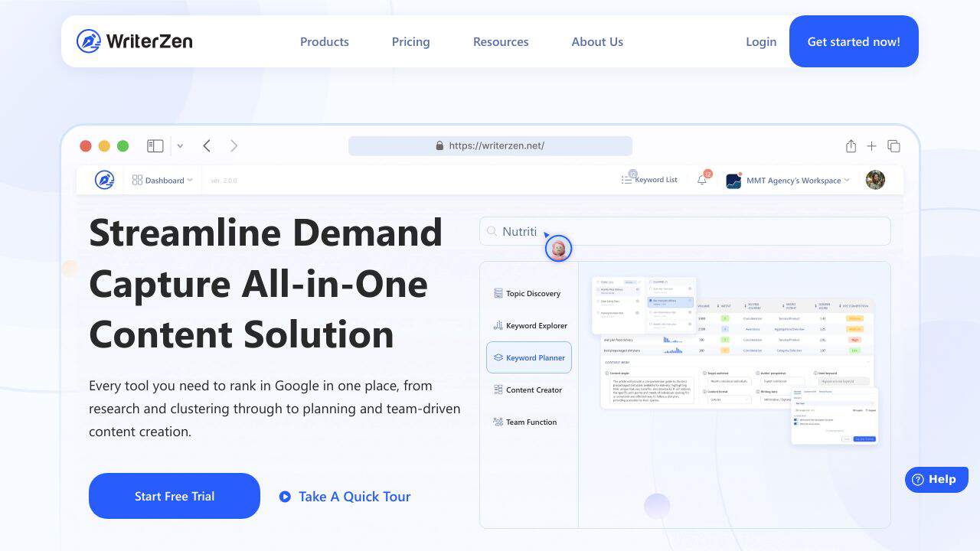The image size is (980, 551).
Task: Click the Start Free Trial button
Action: click(175, 496)
